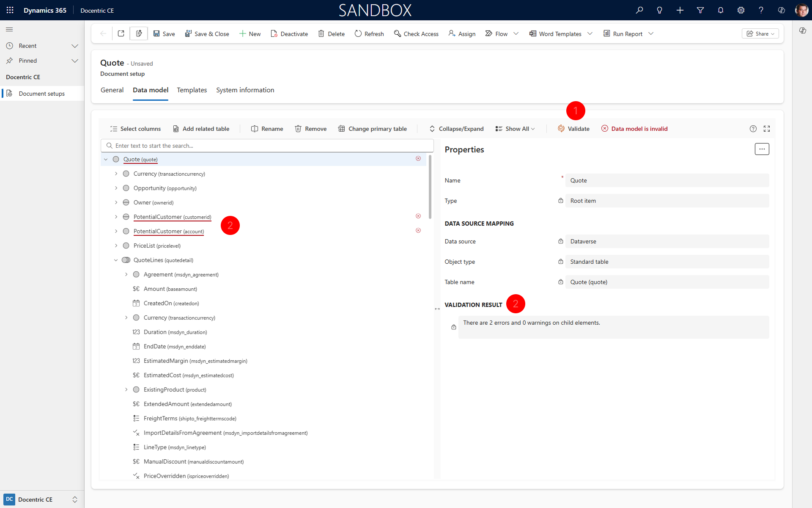Toggle selection circle for Quote (quote)
The height and width of the screenshot is (508, 812).
tap(116, 159)
